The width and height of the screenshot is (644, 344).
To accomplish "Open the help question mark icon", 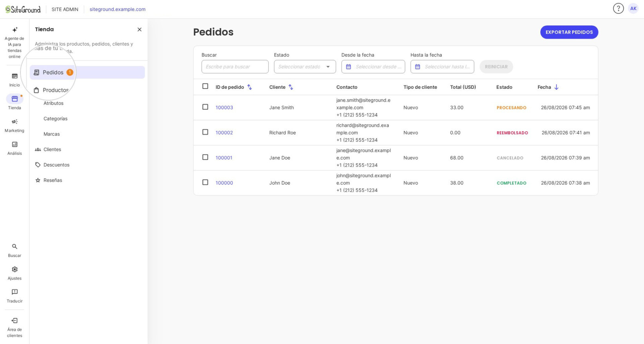I will tap(618, 9).
